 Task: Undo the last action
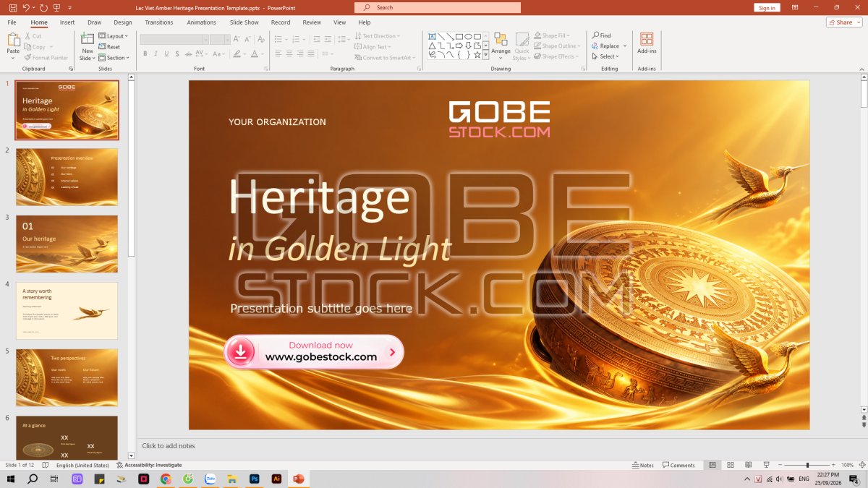coord(26,7)
